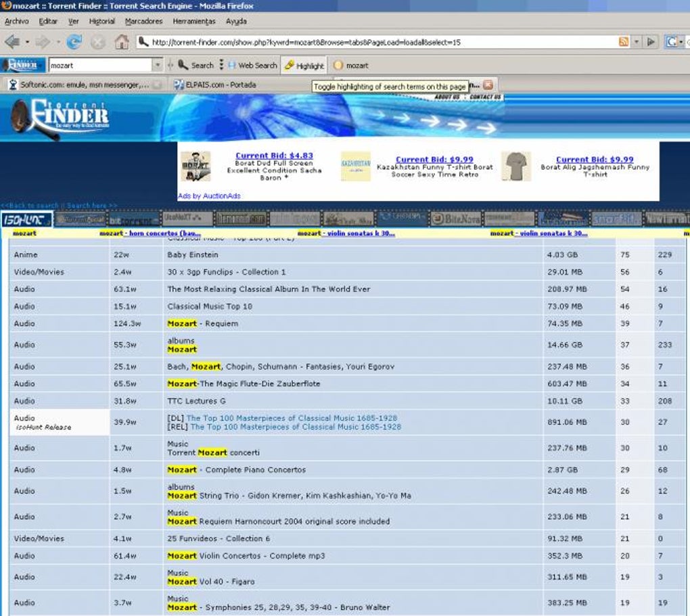Open the Baby Einstein torrent entry

193,255
